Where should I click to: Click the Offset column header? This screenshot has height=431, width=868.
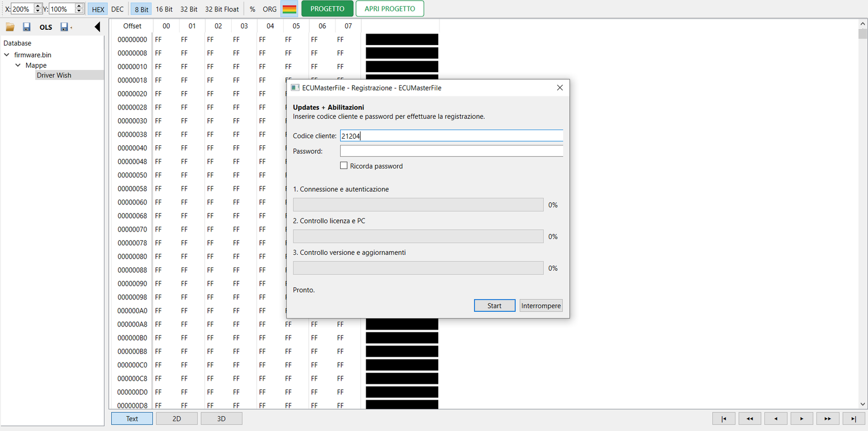132,26
